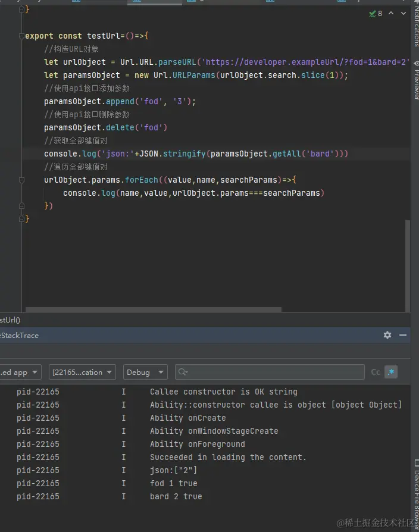
Task: Click the editor vertical scrollbar thumb
Action: click(x=408, y=266)
